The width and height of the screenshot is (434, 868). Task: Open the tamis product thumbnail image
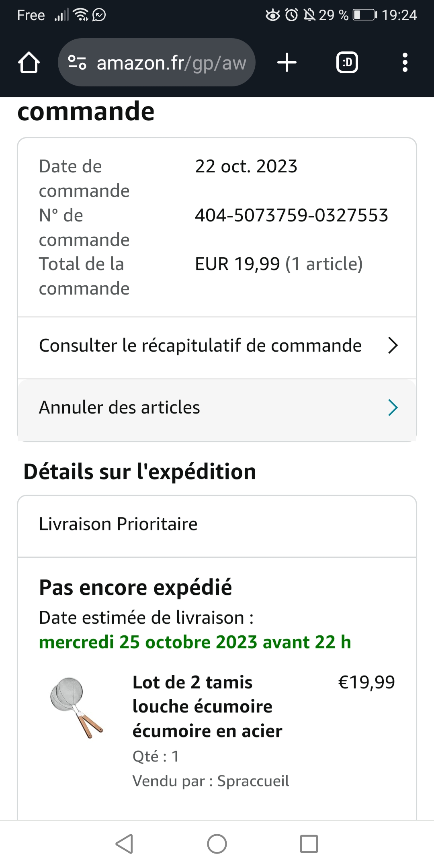[x=76, y=707]
